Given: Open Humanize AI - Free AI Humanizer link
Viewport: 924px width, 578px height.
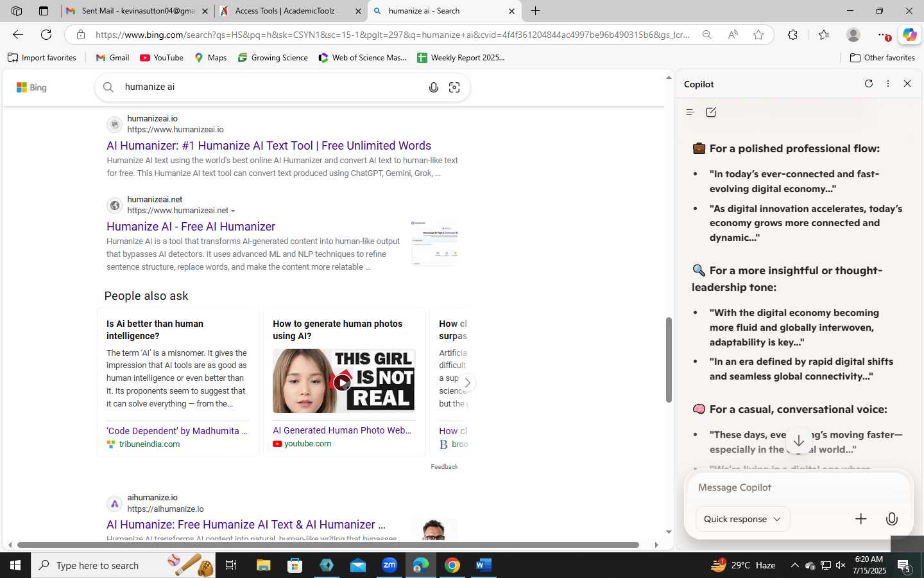Looking at the screenshot, I should (191, 227).
